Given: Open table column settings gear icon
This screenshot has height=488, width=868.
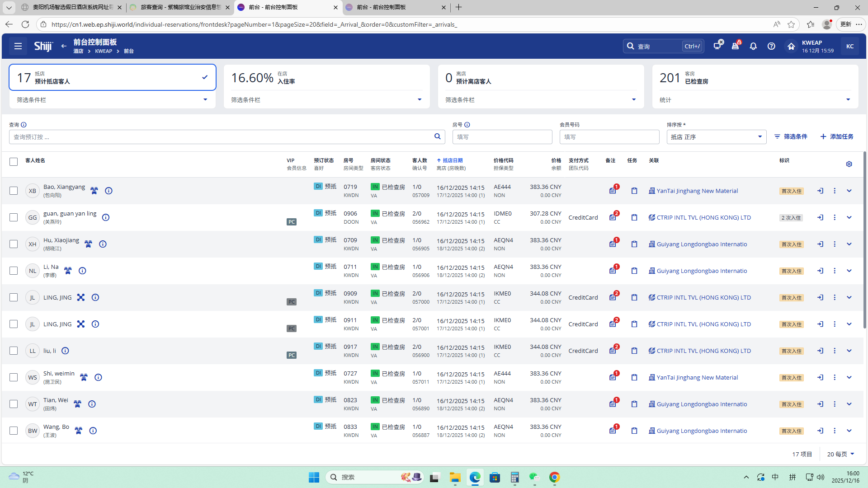Looking at the screenshot, I should click(x=849, y=164).
